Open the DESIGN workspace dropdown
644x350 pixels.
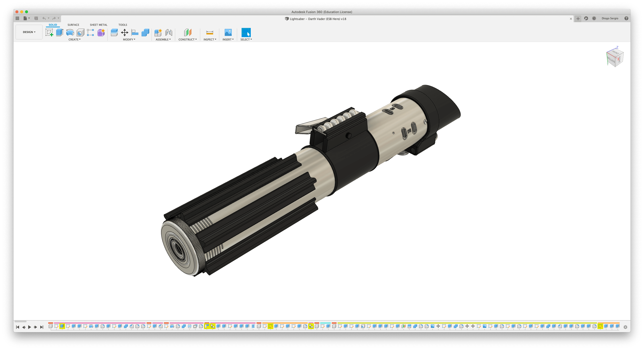tap(29, 32)
